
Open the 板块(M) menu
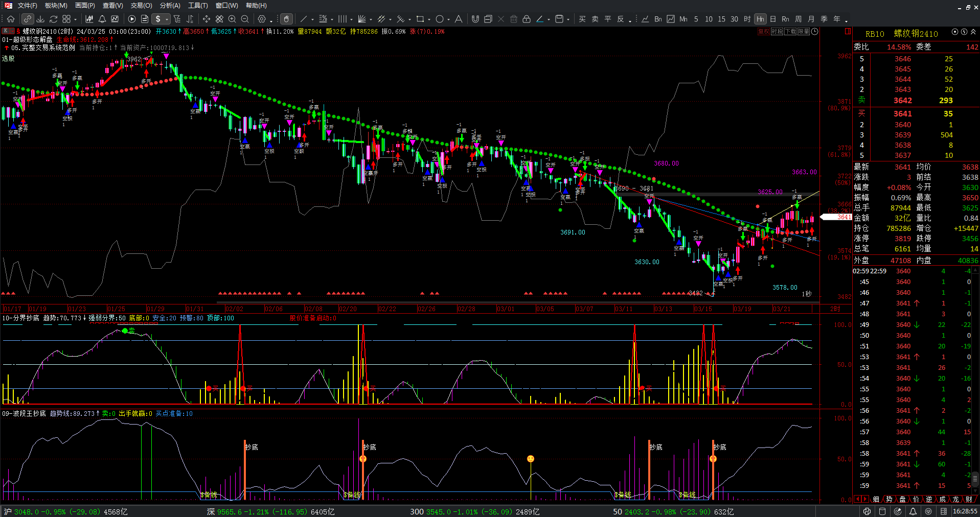[x=56, y=6]
